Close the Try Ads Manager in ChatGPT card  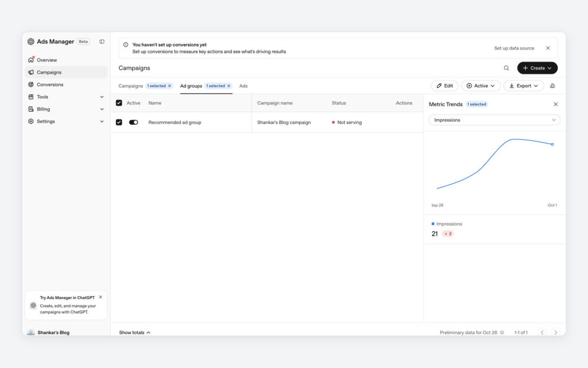pyautogui.click(x=100, y=297)
